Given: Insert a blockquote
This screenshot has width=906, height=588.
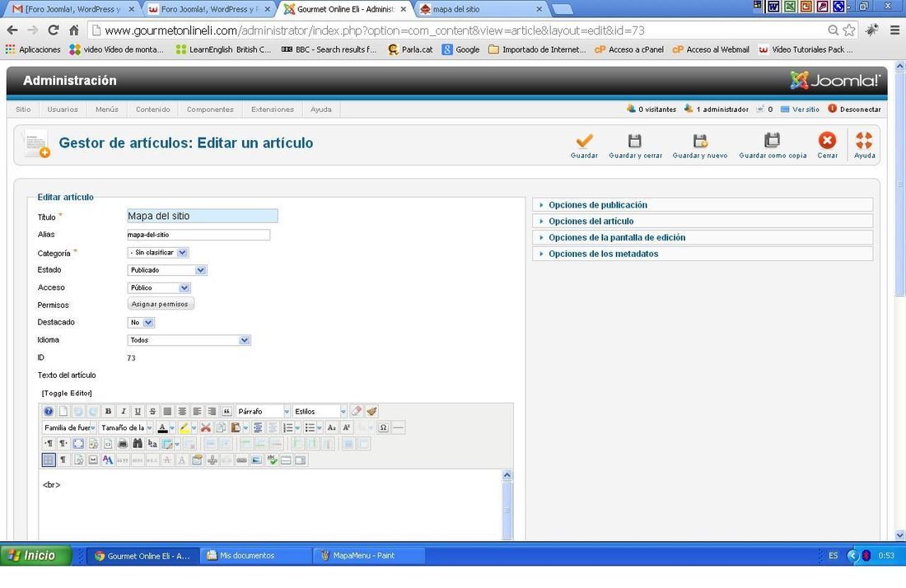Looking at the screenshot, I should coord(227,411).
